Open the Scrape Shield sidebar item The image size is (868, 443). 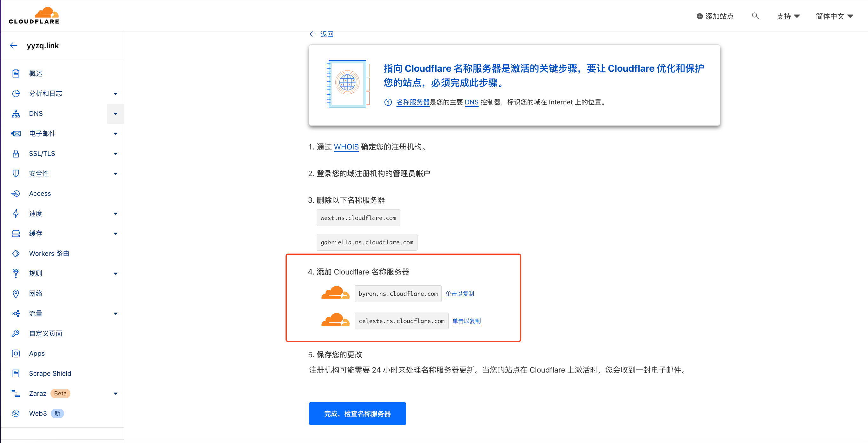pyautogui.click(x=62, y=374)
